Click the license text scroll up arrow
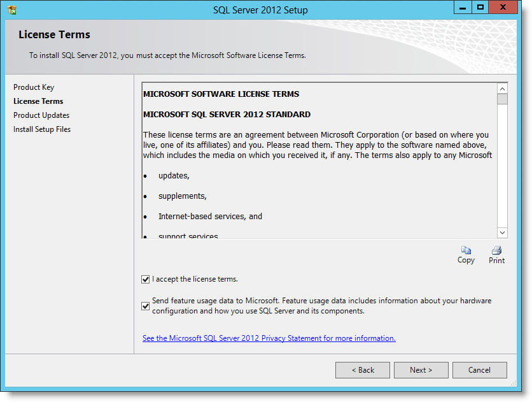The width and height of the screenshot is (532, 402). pyautogui.click(x=502, y=89)
